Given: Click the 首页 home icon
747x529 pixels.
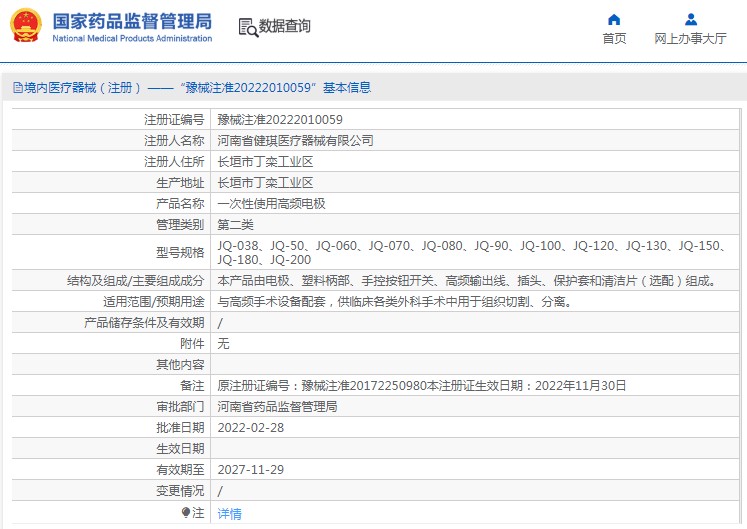Looking at the screenshot, I should (614, 20).
